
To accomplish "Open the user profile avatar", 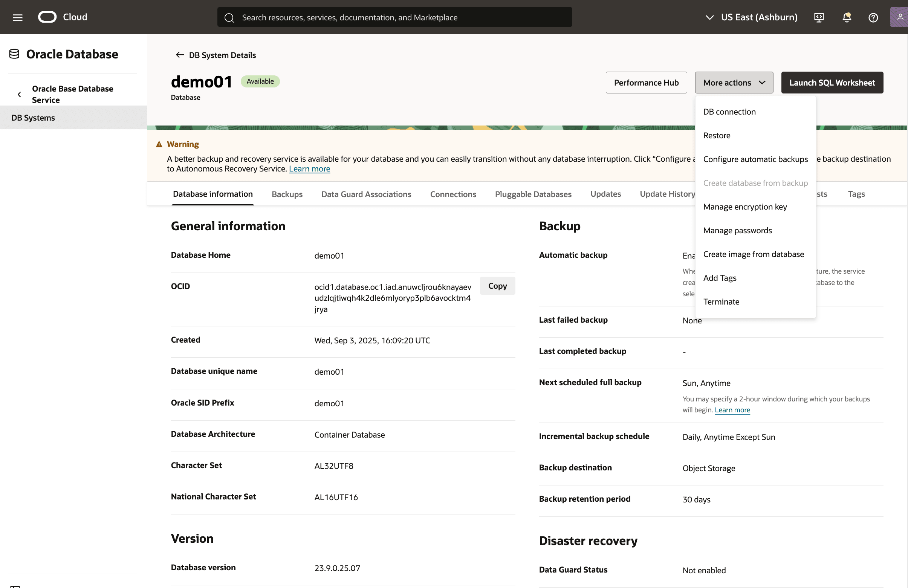I will point(900,17).
